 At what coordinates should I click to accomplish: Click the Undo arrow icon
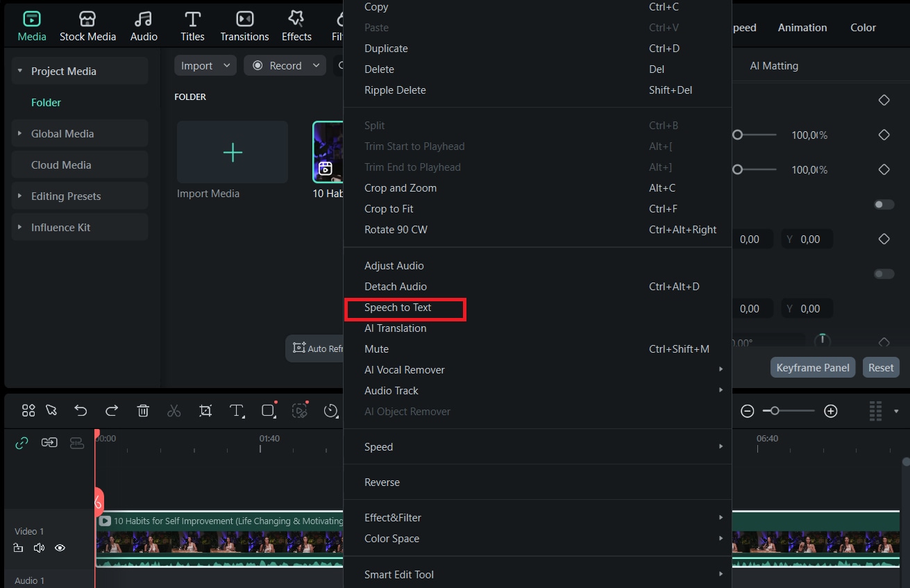pos(81,410)
